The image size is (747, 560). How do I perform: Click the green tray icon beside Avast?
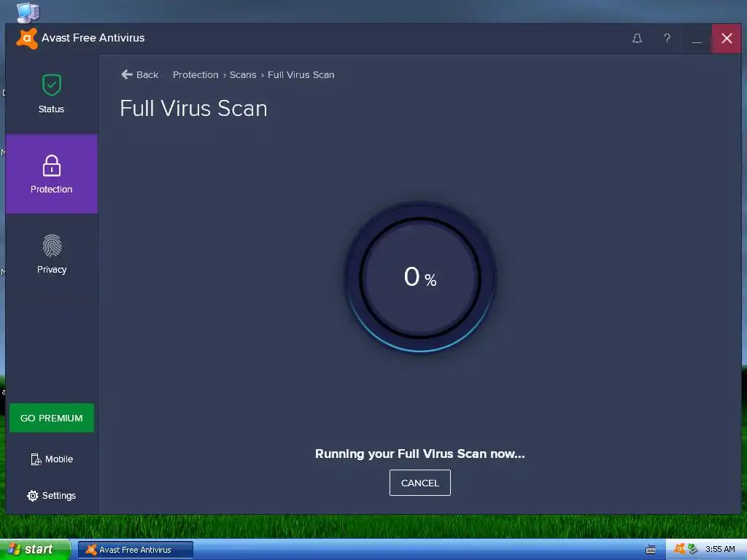click(693, 549)
